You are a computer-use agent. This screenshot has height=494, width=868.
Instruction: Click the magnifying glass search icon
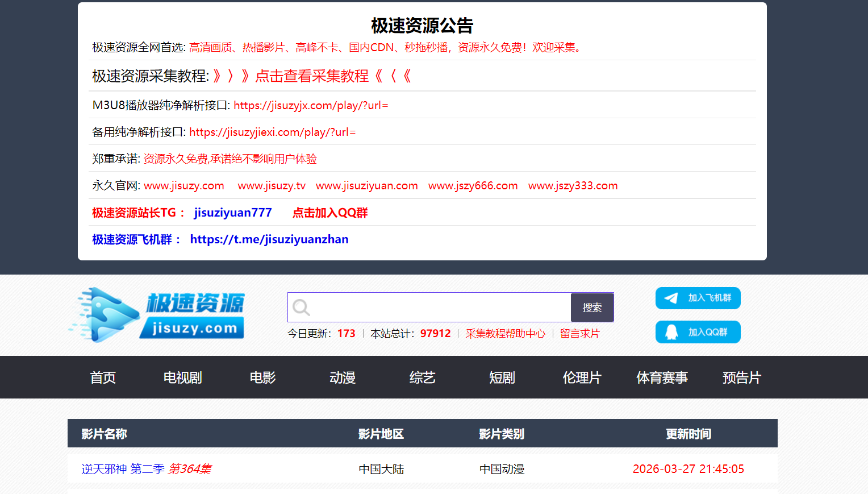(301, 308)
